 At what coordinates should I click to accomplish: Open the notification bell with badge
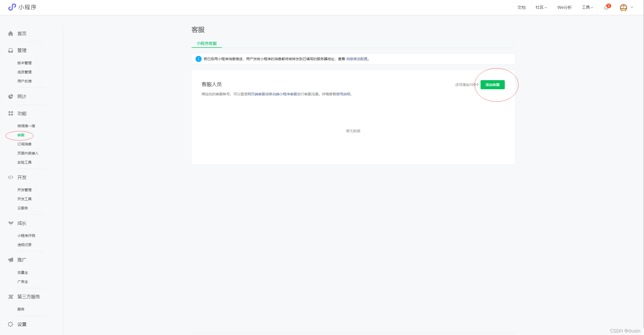[x=606, y=7]
